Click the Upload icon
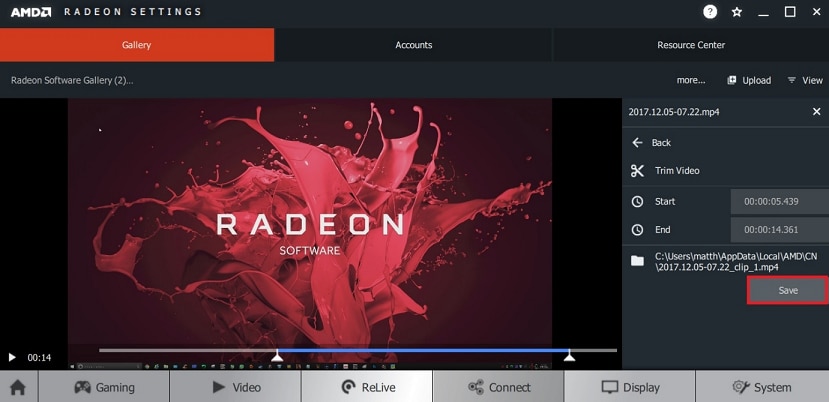This screenshot has width=829, height=402. click(732, 80)
